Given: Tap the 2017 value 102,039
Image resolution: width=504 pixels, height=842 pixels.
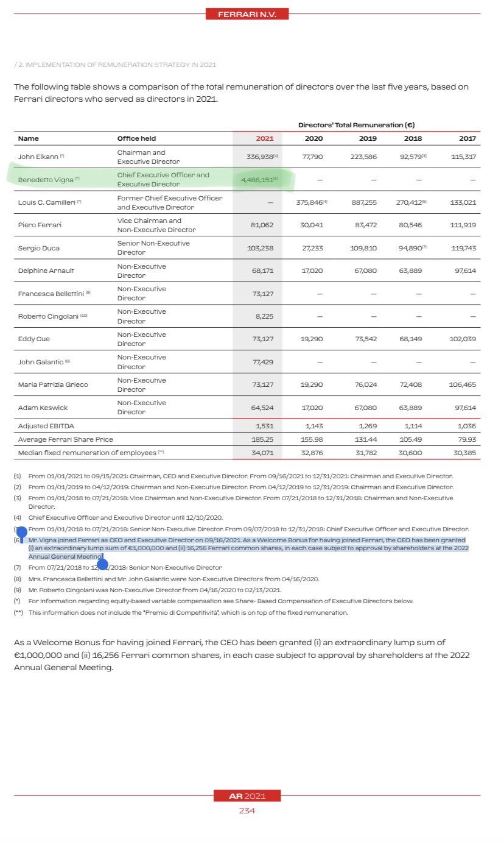Looking at the screenshot, I should 463,339.
